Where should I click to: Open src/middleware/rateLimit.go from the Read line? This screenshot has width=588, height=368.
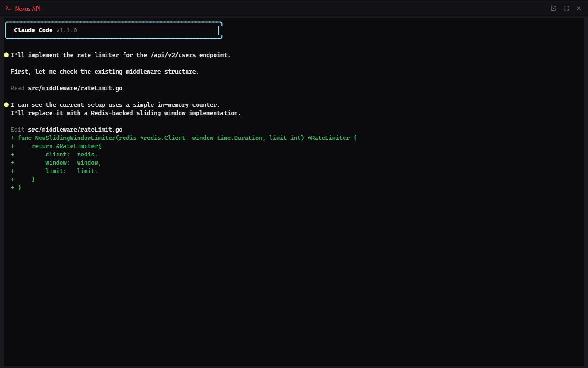tap(75, 88)
